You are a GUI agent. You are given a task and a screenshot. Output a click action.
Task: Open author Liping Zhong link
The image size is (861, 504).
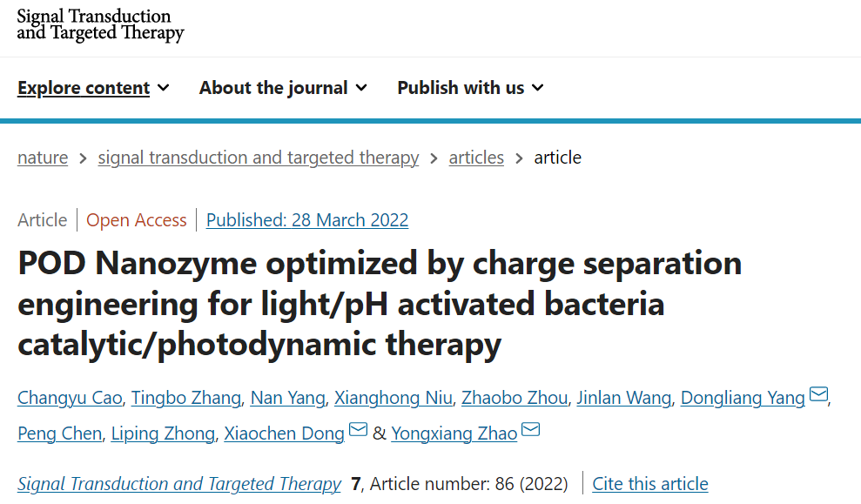[163, 433]
